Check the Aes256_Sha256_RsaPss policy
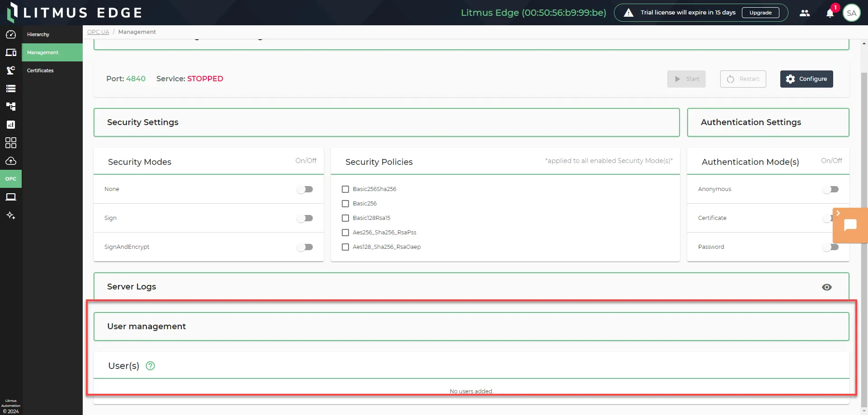This screenshot has width=868, height=415. tap(345, 233)
